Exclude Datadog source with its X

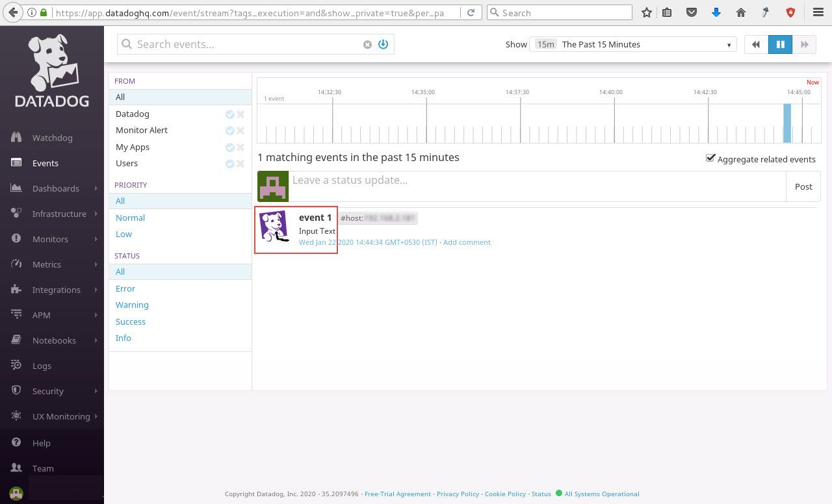click(x=240, y=114)
